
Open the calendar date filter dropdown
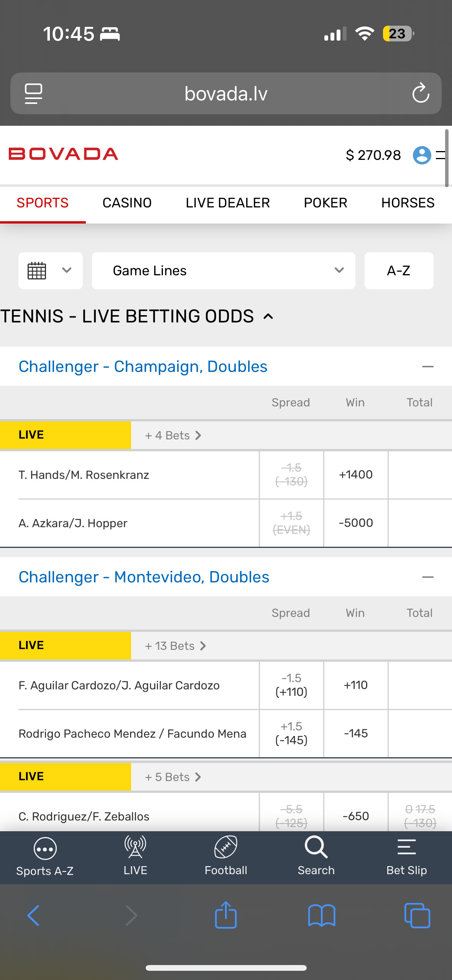tap(50, 271)
